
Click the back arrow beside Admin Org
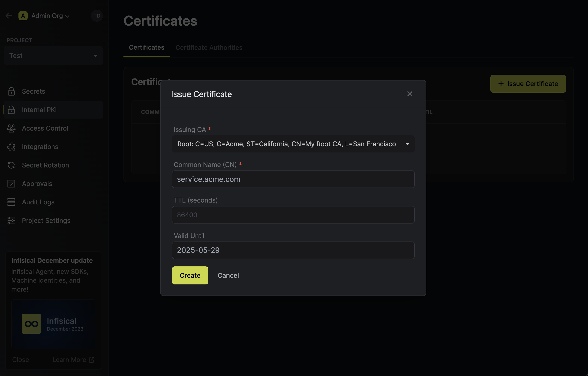(9, 16)
